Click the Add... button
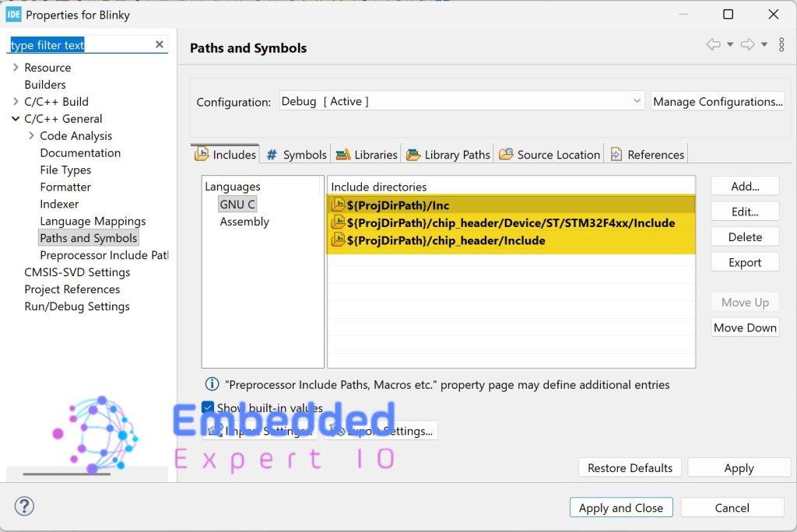This screenshot has height=532, width=797. (745, 186)
